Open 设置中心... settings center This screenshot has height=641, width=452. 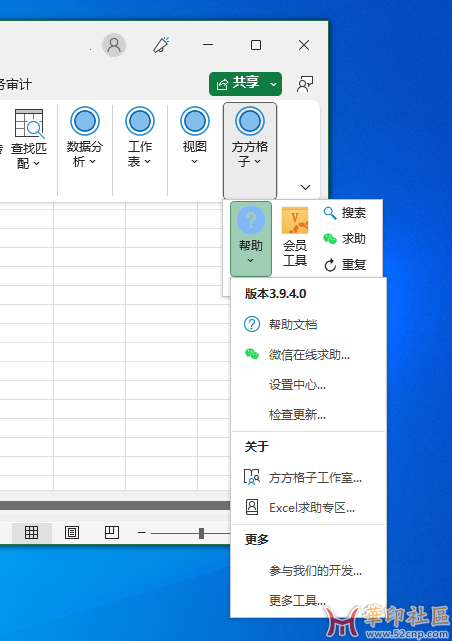[309, 385]
